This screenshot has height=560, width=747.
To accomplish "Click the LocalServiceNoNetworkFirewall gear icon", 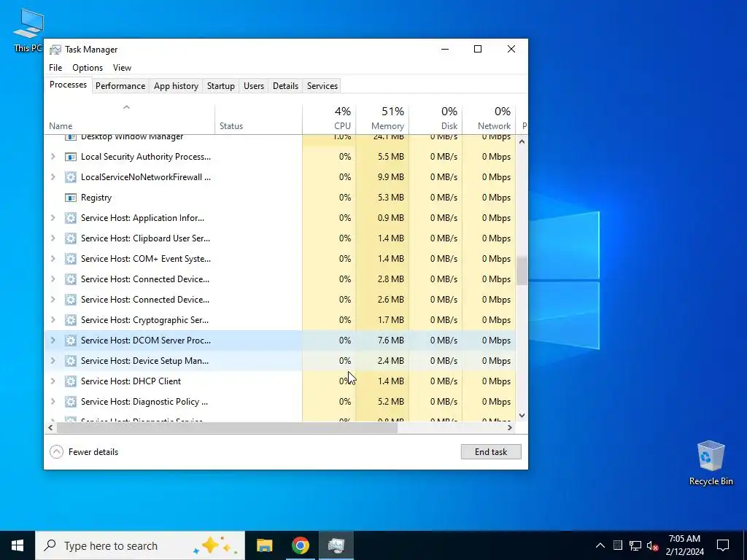I will (71, 177).
